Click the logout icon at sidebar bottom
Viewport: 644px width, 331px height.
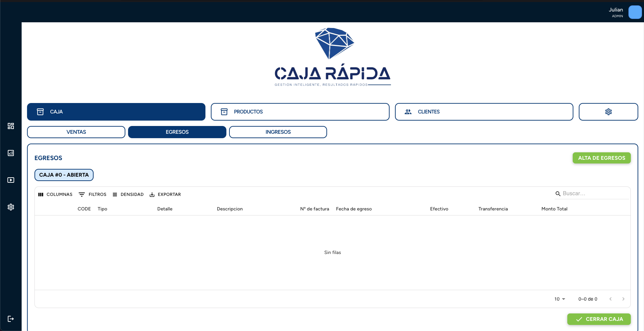coord(11,319)
